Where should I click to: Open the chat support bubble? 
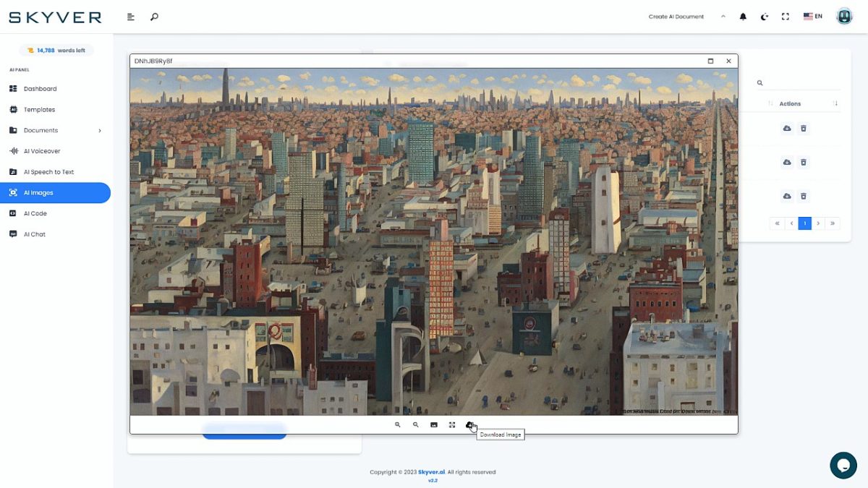pos(843,465)
